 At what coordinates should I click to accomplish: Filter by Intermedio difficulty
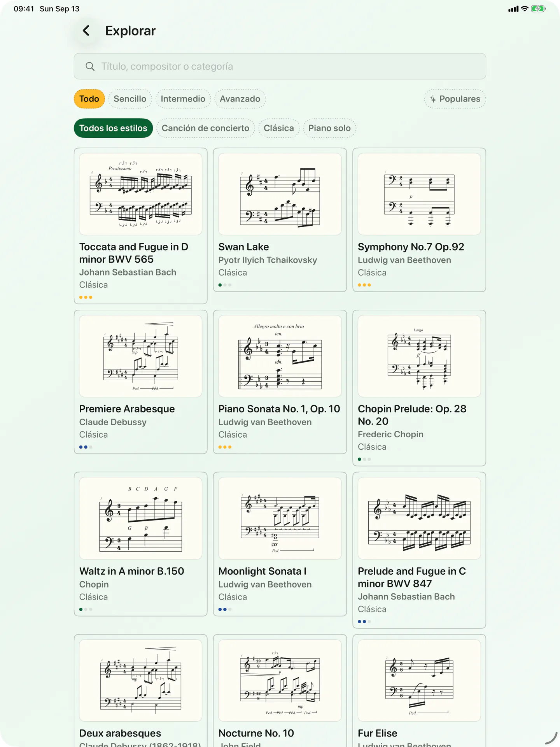[x=183, y=99]
